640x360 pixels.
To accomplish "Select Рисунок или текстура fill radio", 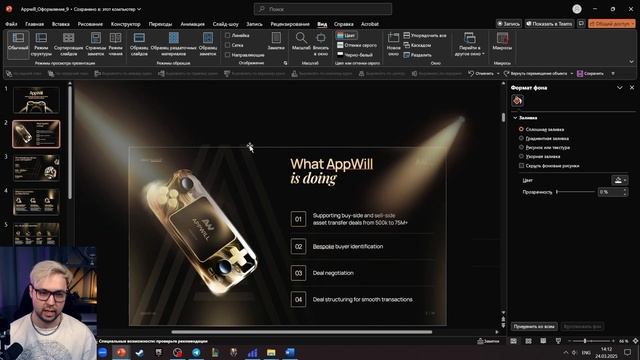I will pyautogui.click(x=521, y=147).
